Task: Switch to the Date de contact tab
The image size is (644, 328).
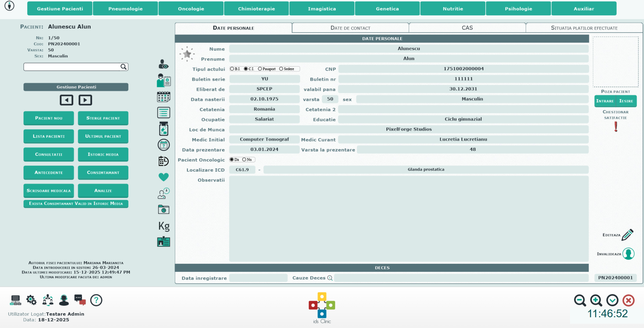Action: 350,28
